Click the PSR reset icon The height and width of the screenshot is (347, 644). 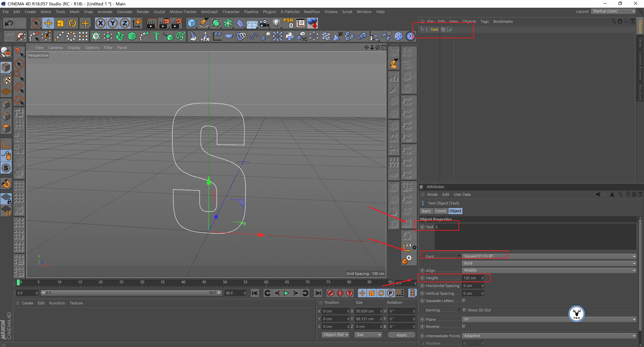tap(288, 23)
